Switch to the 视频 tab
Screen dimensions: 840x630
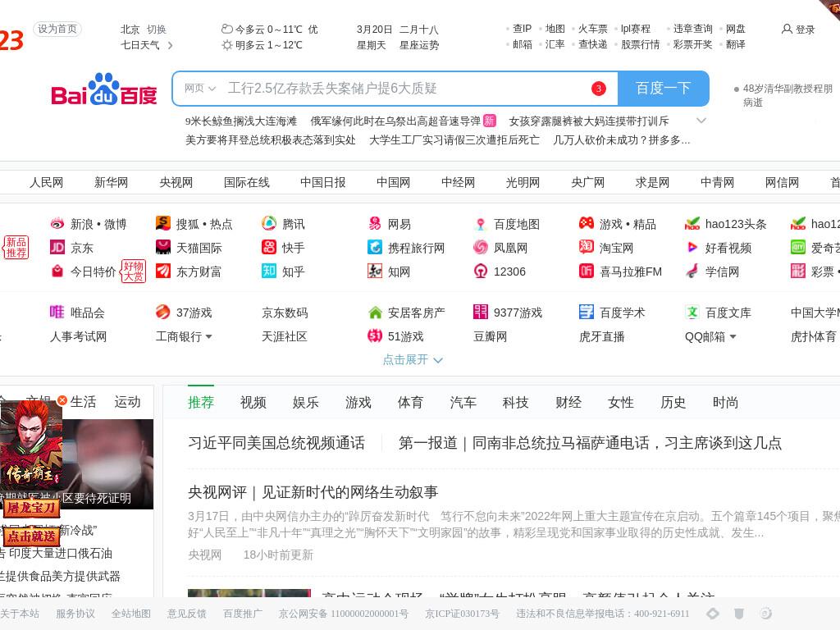253,402
